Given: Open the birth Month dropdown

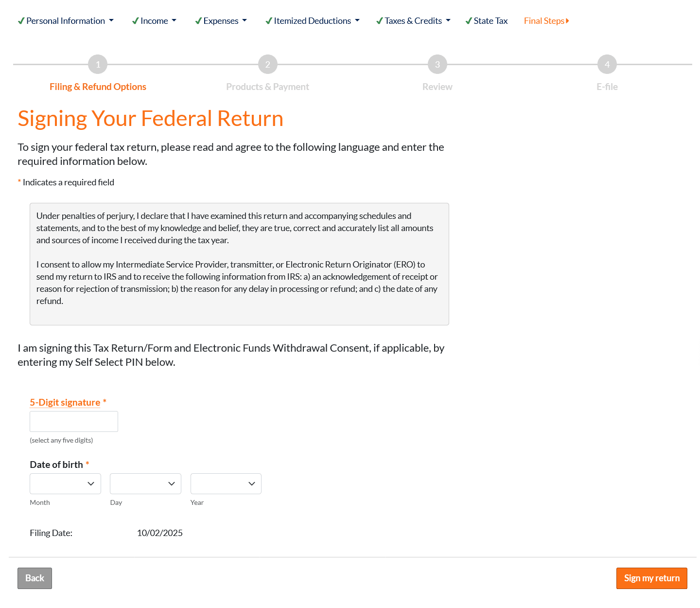Looking at the screenshot, I should (x=65, y=483).
